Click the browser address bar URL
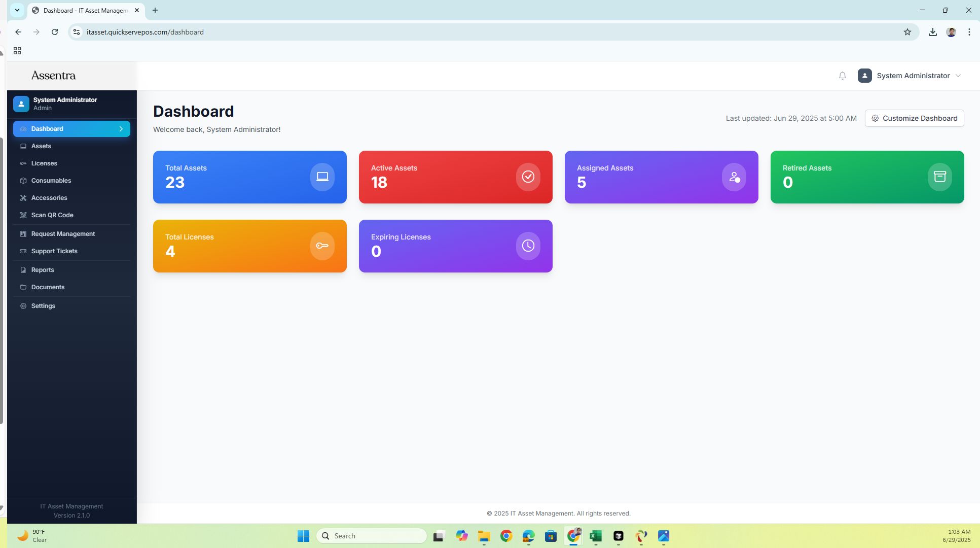Viewport: 980px width, 548px height. (x=145, y=32)
